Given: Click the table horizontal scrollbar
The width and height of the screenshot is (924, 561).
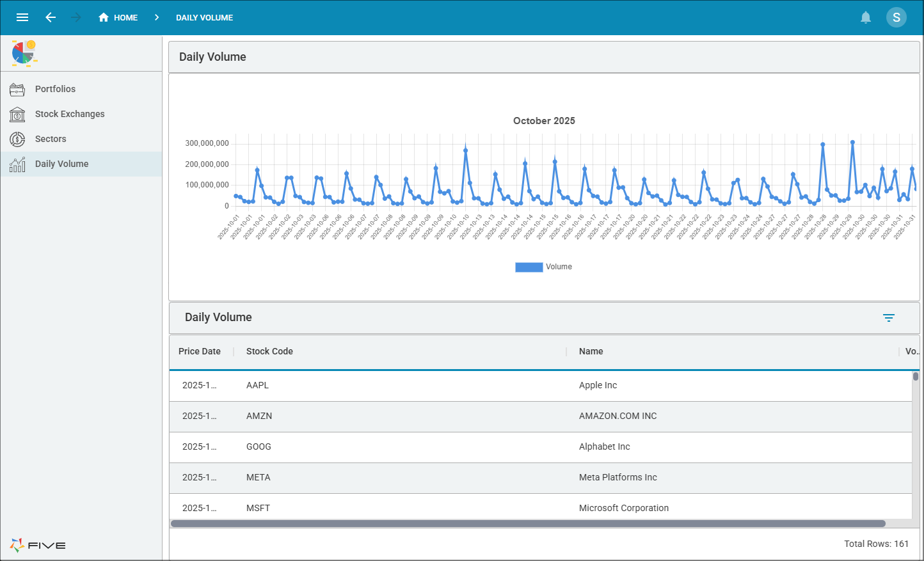Looking at the screenshot, I should pos(528,523).
